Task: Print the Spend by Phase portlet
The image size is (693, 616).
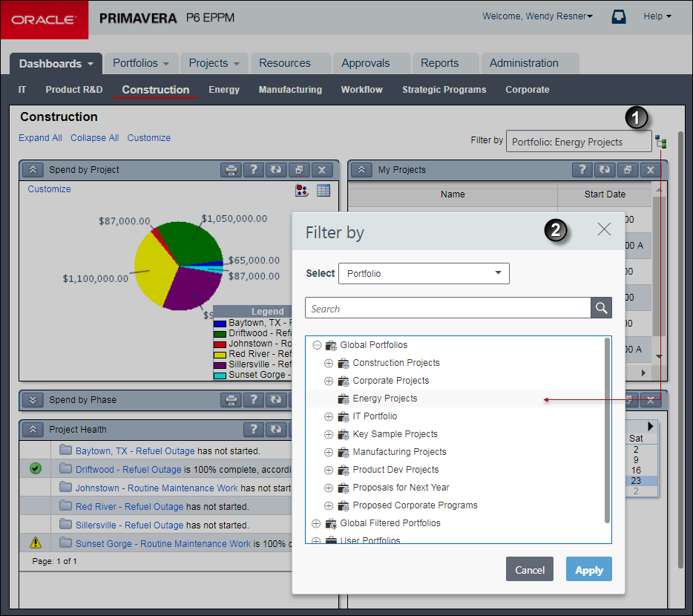Action: 231,400
